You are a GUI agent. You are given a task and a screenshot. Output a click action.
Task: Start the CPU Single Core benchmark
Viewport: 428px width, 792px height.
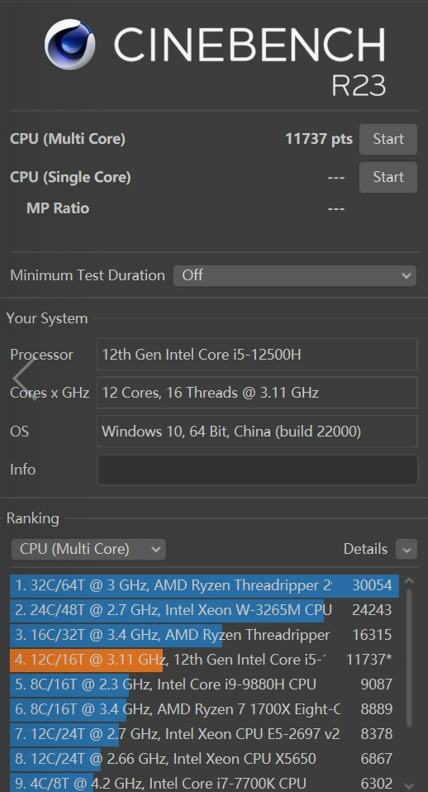click(388, 177)
